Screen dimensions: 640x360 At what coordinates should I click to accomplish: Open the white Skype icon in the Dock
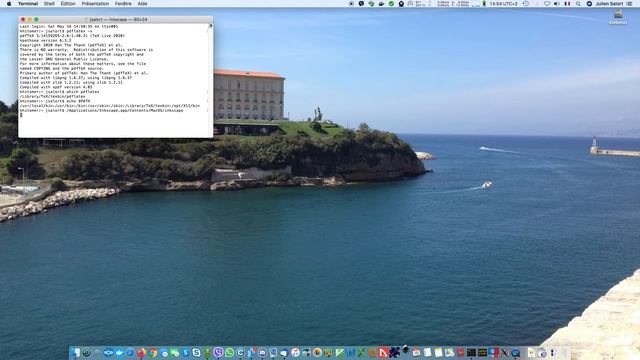[196, 352]
